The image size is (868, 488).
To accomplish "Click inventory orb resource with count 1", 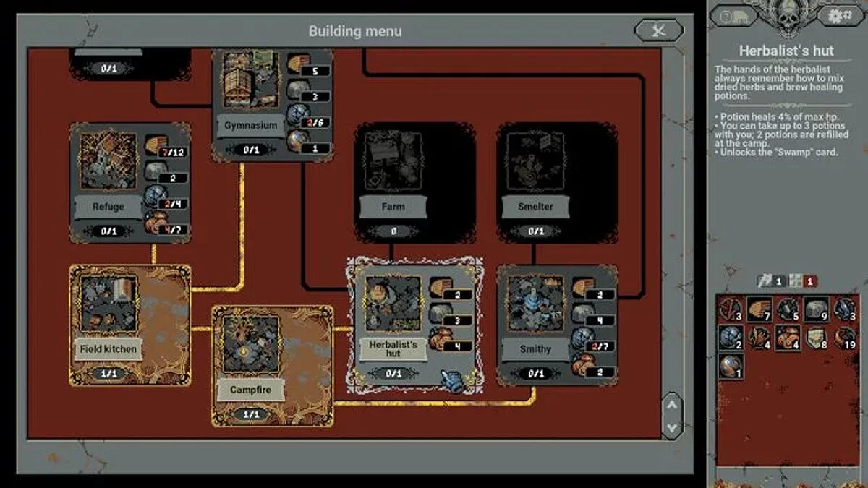I will tap(731, 365).
